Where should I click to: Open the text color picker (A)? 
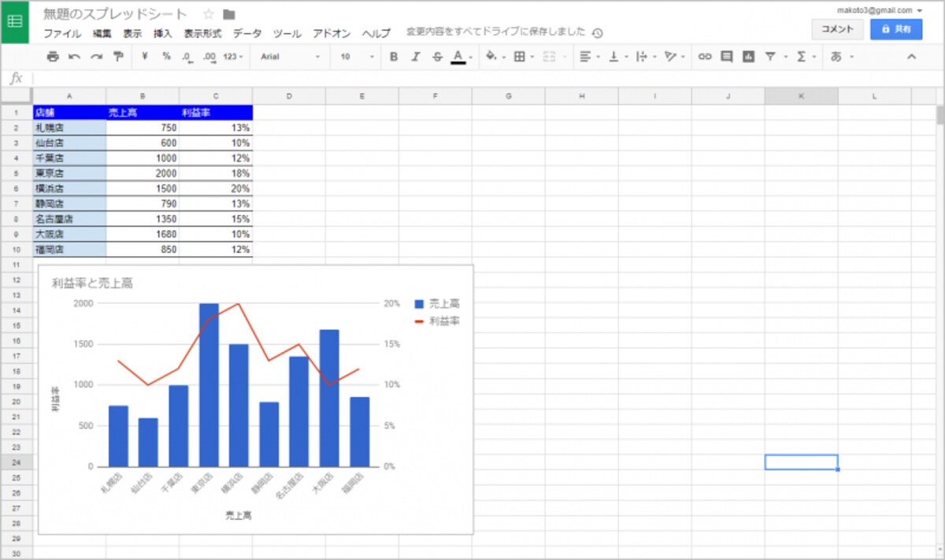pos(458,57)
